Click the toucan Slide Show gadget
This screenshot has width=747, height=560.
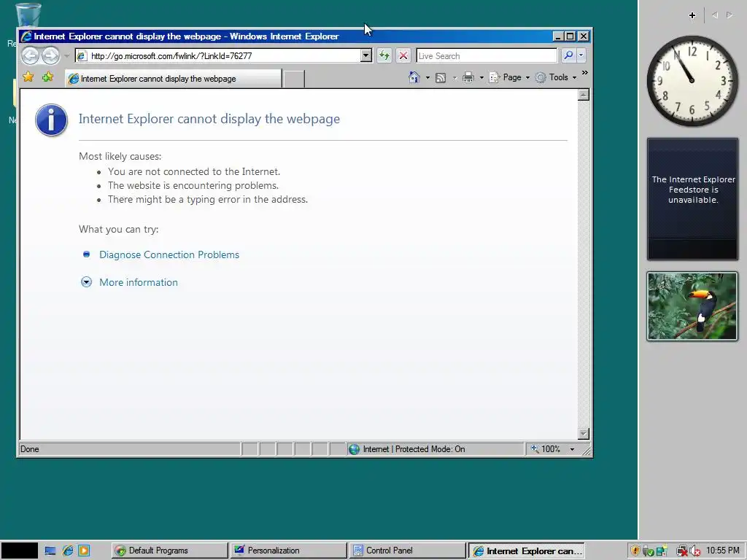[x=692, y=306]
